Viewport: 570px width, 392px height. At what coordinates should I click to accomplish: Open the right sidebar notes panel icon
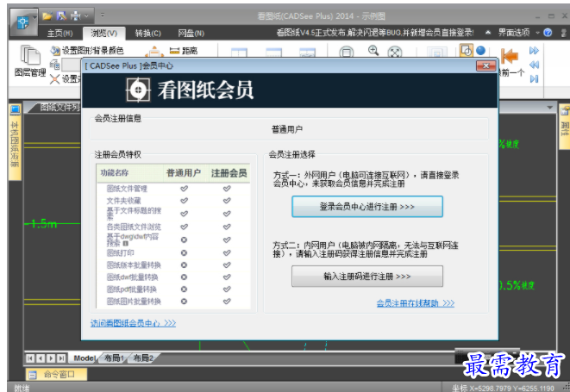565,111
